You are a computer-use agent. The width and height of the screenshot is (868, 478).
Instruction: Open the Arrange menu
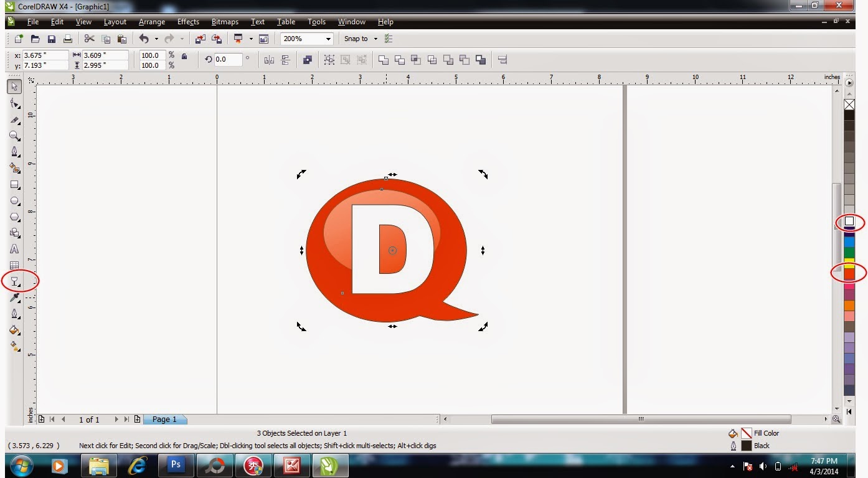(x=152, y=22)
